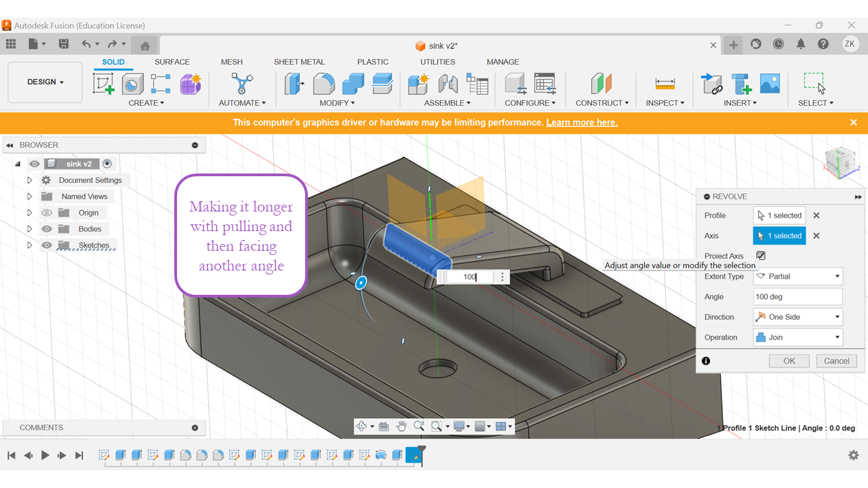Open the Operation Join dropdown
Image resolution: width=868 pixels, height=488 pixels.
pyautogui.click(x=798, y=338)
